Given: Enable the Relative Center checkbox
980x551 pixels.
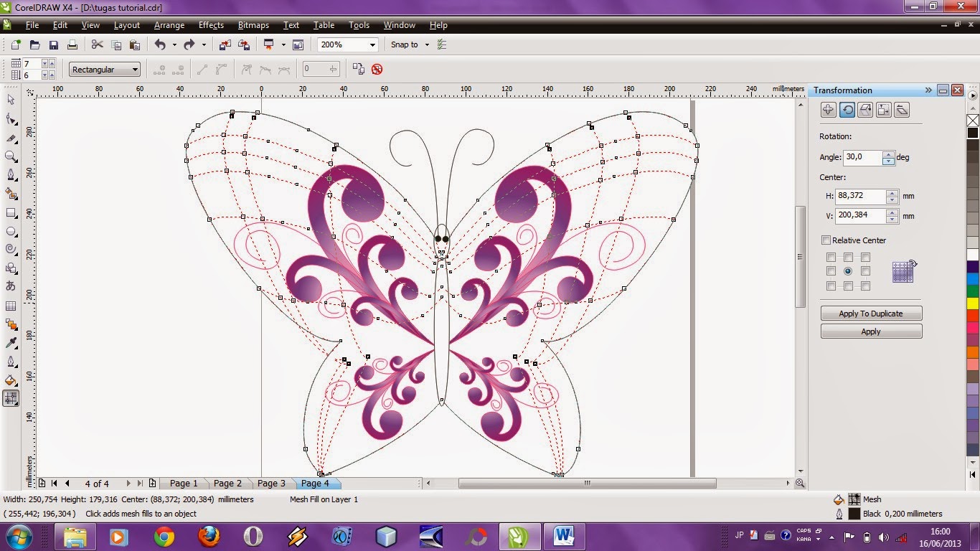Looking at the screenshot, I should point(826,240).
